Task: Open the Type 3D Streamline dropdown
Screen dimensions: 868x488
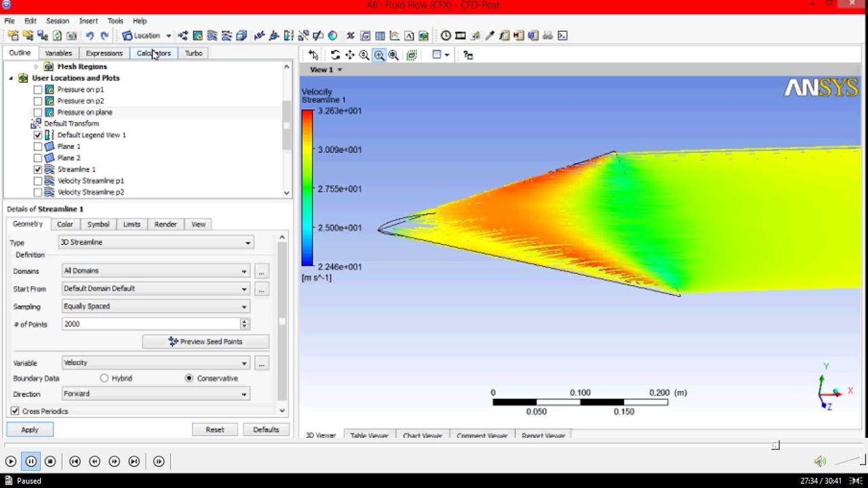Action: (x=156, y=243)
